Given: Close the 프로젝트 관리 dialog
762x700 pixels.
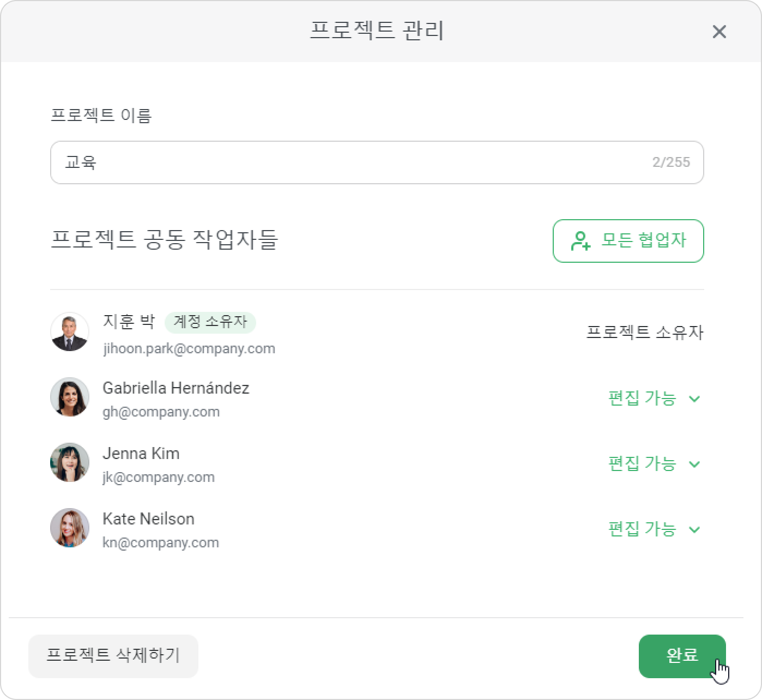Looking at the screenshot, I should click(x=719, y=32).
